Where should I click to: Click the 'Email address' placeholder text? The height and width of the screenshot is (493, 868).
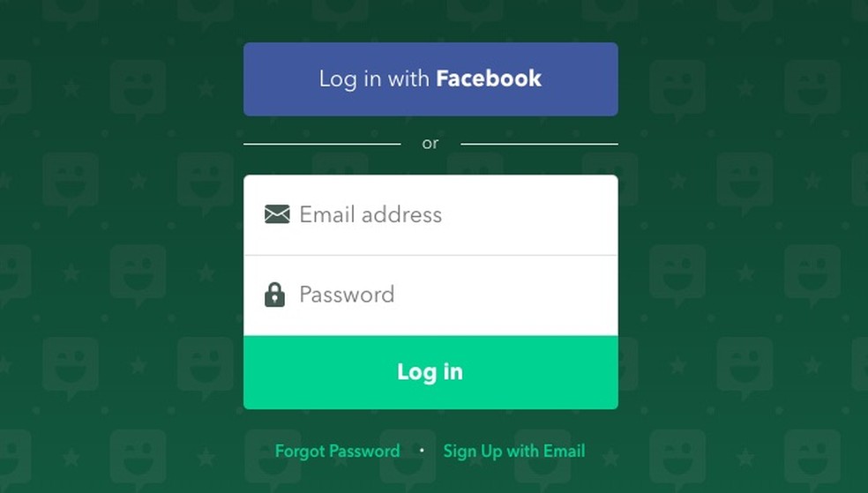[370, 214]
